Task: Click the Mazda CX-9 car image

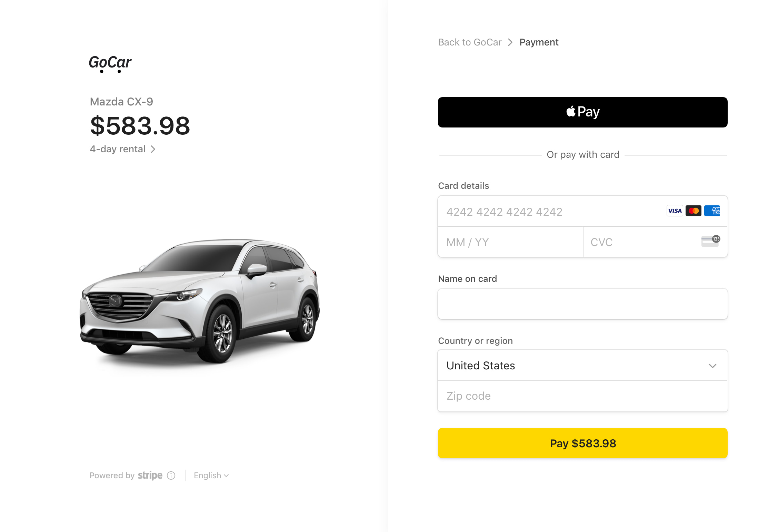Action: (200, 300)
